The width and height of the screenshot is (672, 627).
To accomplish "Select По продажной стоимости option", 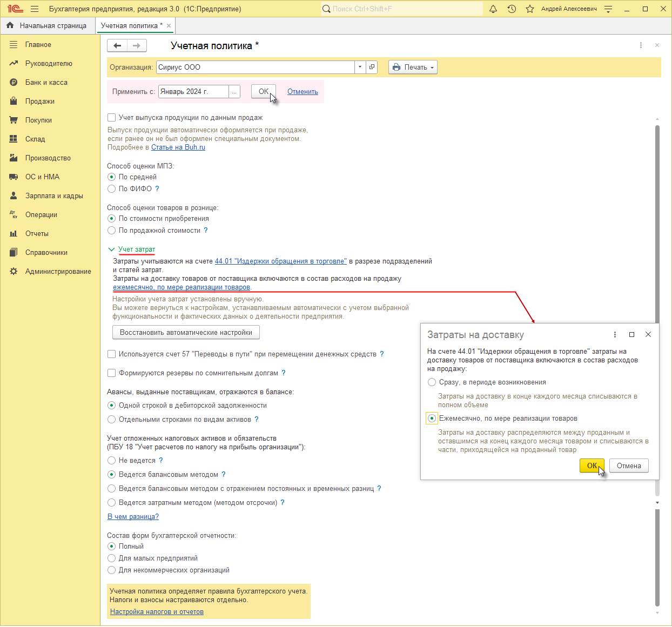I will pyautogui.click(x=112, y=231).
